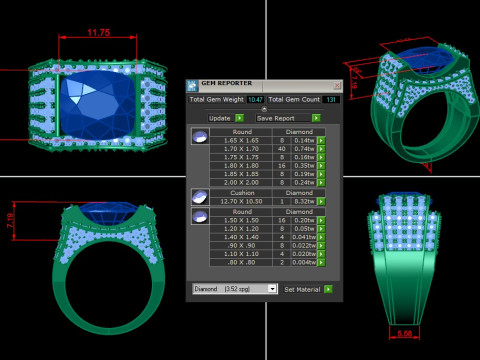Screen dimensions: 480x360
Task: Click the green arrow on the 1.10 X 1.10 row
Action: click(321, 254)
